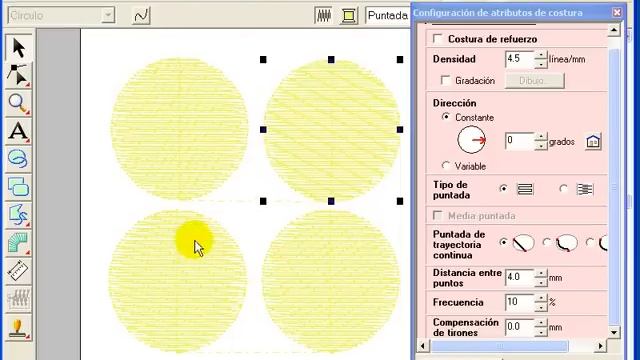640x360 pixels.
Task: Decrease Distancia entre puntos value
Action: [541, 282]
